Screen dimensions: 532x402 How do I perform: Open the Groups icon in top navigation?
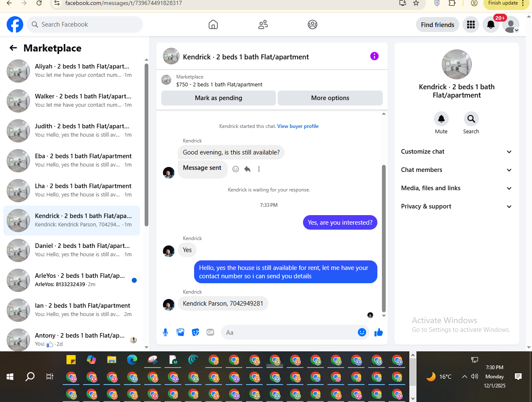click(x=313, y=25)
